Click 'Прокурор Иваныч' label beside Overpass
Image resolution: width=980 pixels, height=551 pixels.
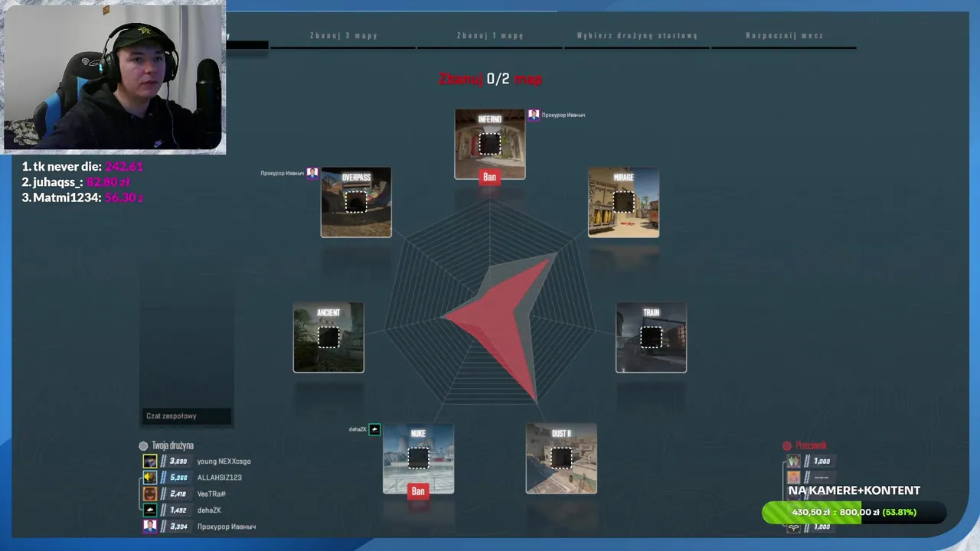(x=282, y=173)
